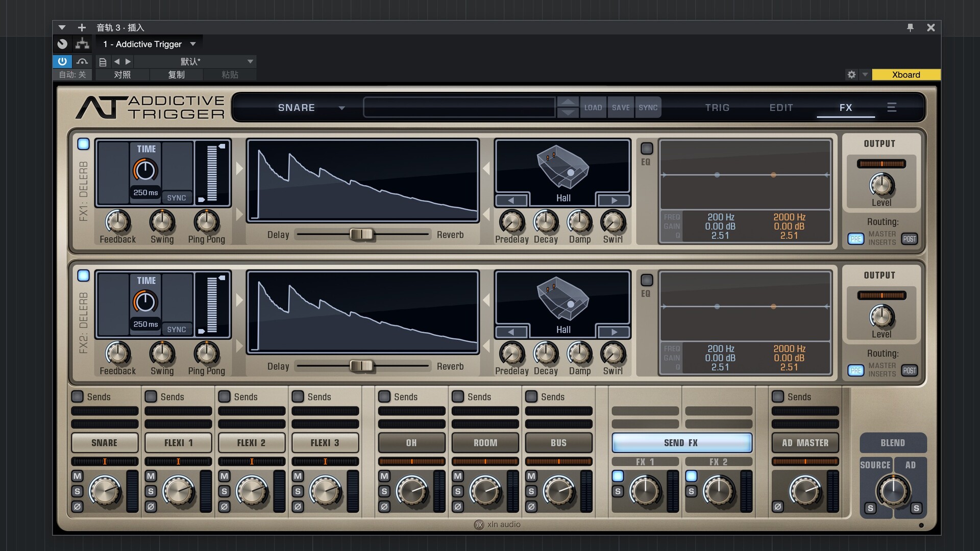Toggle FX1 delay SYNC

pos(177,198)
